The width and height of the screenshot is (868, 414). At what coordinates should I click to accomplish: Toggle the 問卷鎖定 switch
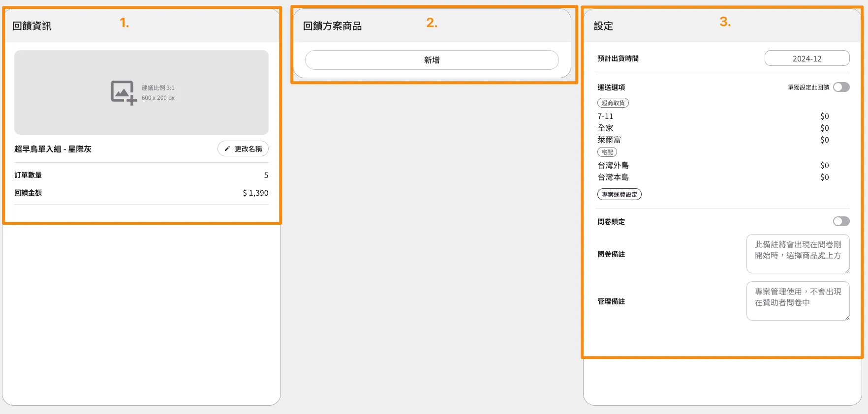tap(841, 222)
